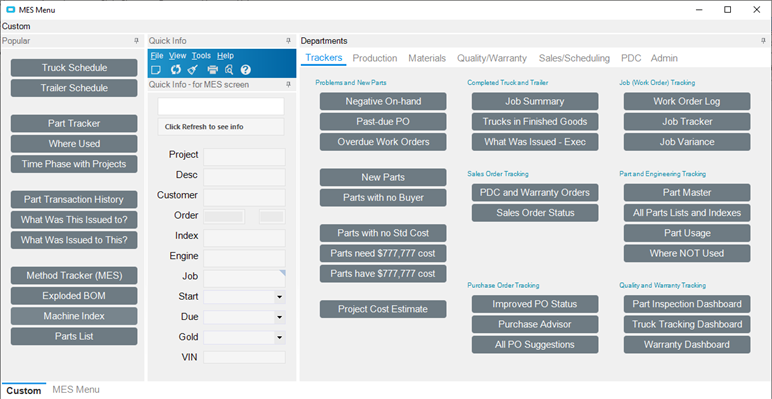772x399 pixels.
Task: Open the Project Cost Estimate
Action: point(383,309)
